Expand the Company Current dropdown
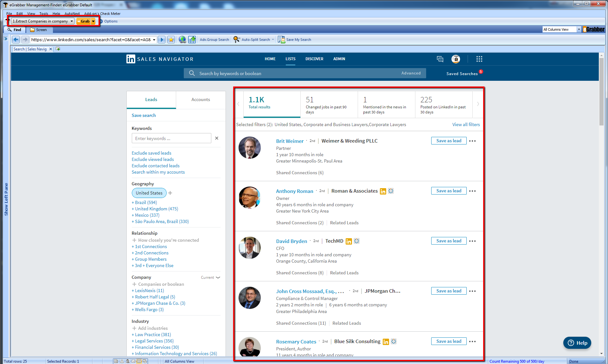Image resolution: width=608 pixels, height=364 pixels. pyautogui.click(x=211, y=278)
